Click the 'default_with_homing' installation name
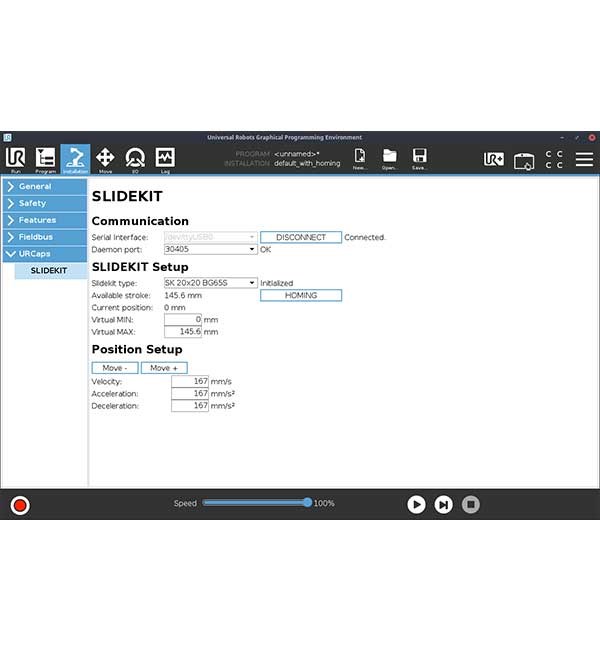 point(307,163)
